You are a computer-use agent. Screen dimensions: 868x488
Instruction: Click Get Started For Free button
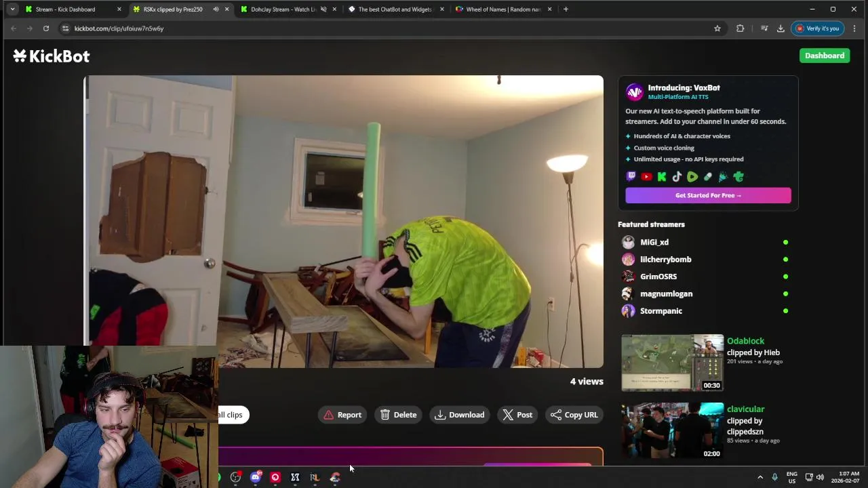[708, 195]
